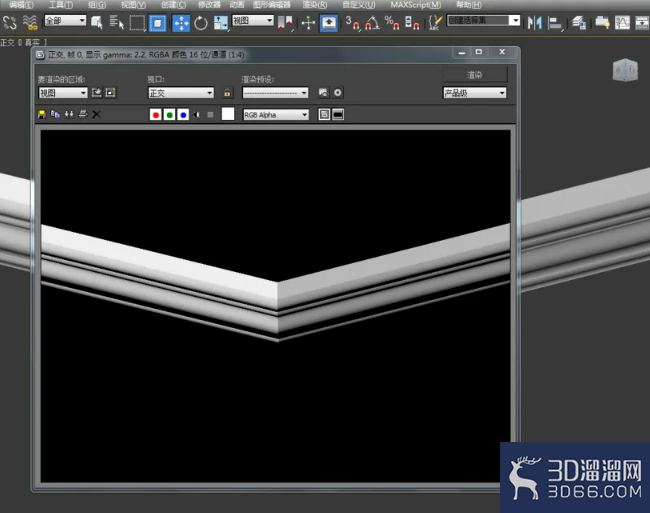Copy the rendered image
The image size is (650, 513).
point(55,114)
